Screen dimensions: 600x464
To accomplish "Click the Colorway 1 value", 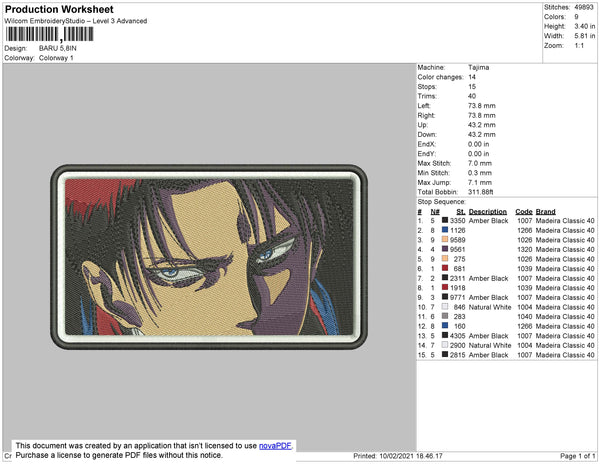I will click(56, 58).
